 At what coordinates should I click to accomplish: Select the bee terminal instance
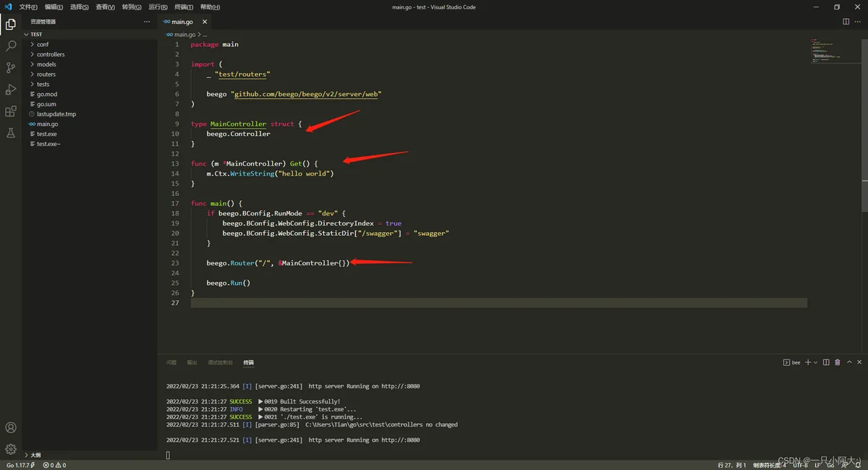point(792,362)
